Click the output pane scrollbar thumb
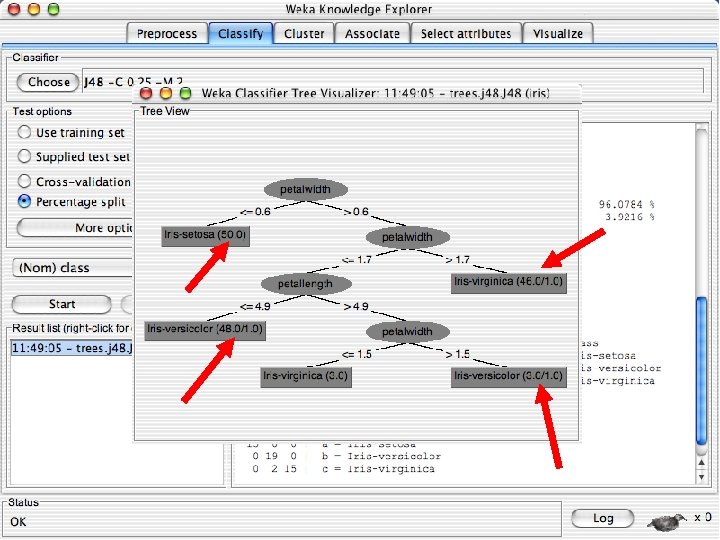 [x=701, y=371]
